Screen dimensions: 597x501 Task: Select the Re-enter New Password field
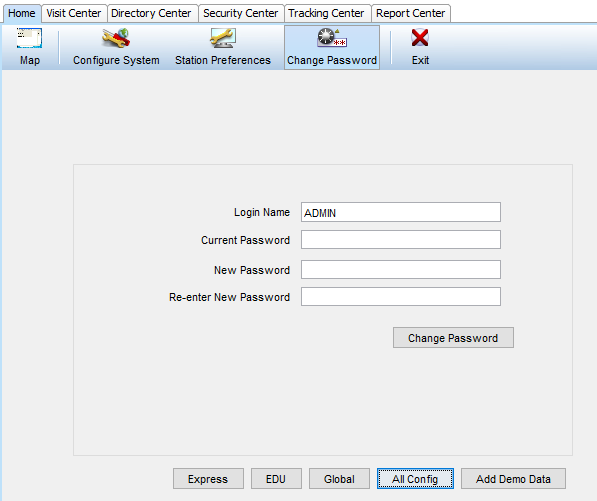pos(401,297)
